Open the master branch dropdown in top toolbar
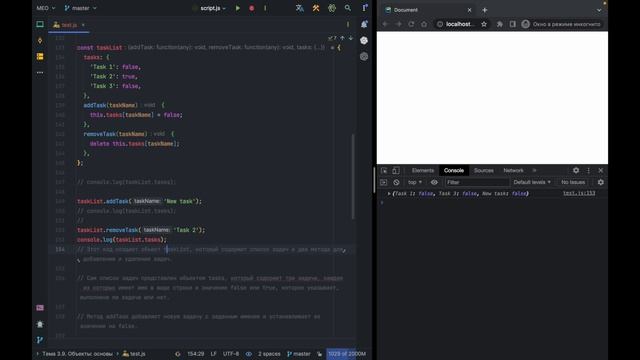 (x=80, y=8)
